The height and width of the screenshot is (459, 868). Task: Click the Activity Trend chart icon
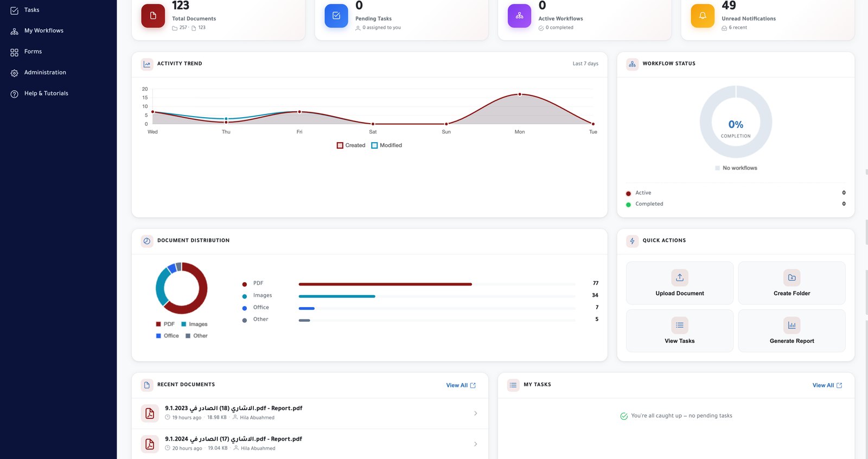coord(147,64)
